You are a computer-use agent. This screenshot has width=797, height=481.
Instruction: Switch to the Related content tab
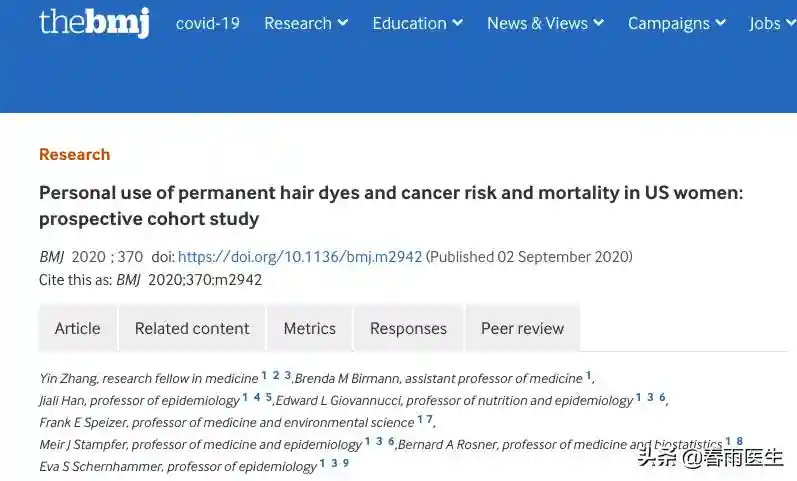192,328
